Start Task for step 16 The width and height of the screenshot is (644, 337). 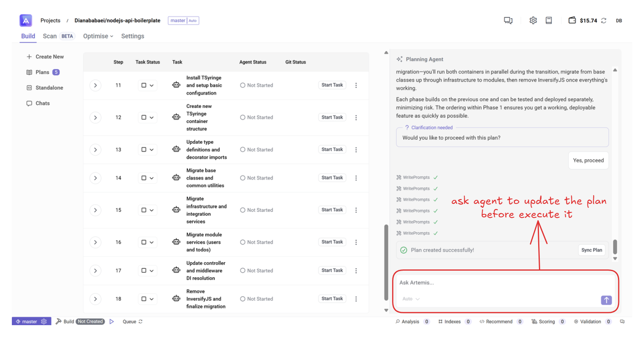[x=332, y=242]
